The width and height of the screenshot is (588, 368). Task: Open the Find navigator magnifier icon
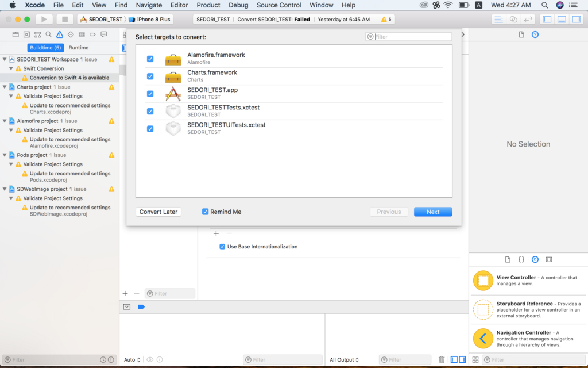point(48,34)
